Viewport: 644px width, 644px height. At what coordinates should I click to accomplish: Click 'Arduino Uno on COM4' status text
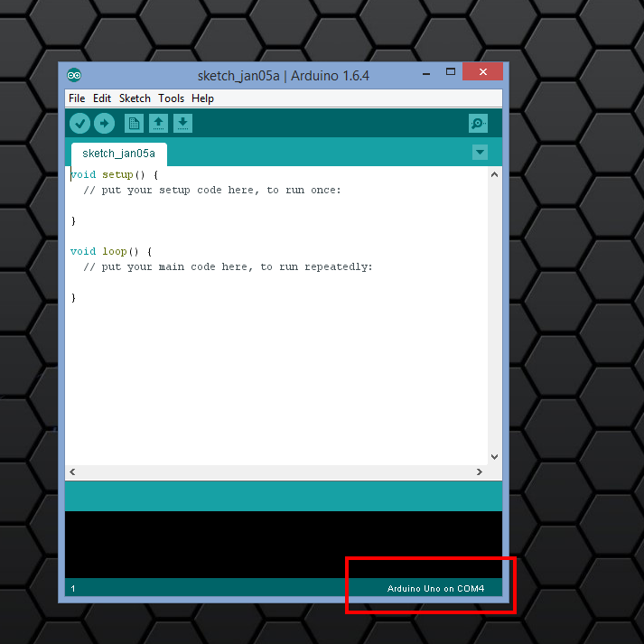[435, 589]
